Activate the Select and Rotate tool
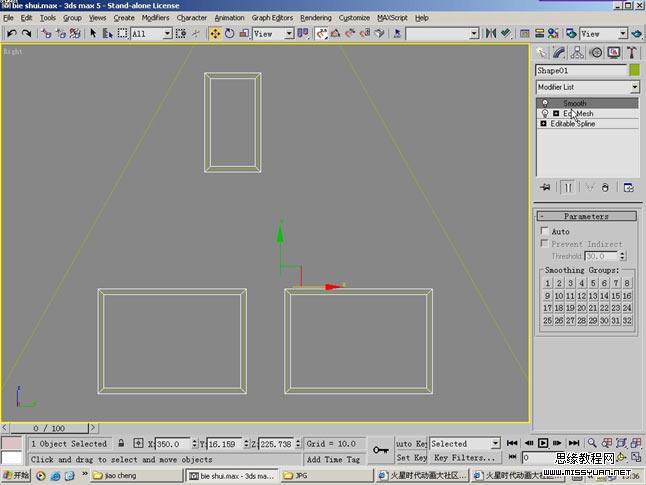 coord(230,33)
